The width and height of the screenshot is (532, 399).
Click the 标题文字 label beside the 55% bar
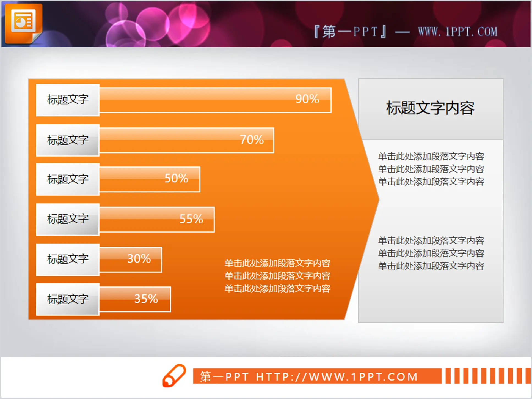(68, 220)
